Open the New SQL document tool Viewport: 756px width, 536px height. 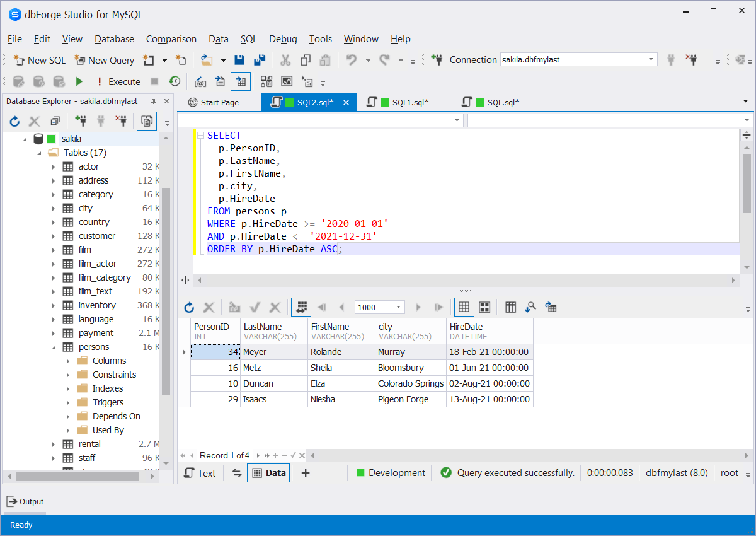[39, 60]
